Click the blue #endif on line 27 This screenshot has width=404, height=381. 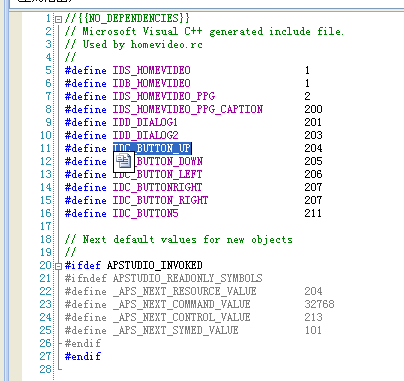click(83, 356)
